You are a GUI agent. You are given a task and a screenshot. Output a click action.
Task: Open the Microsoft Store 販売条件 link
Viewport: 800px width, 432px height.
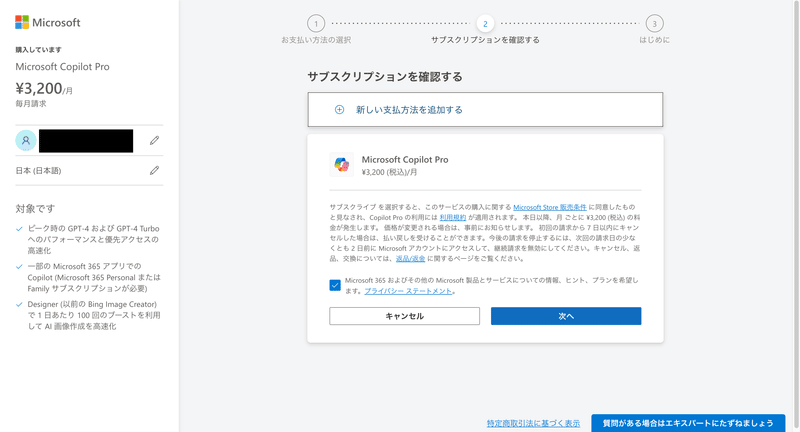click(549, 207)
